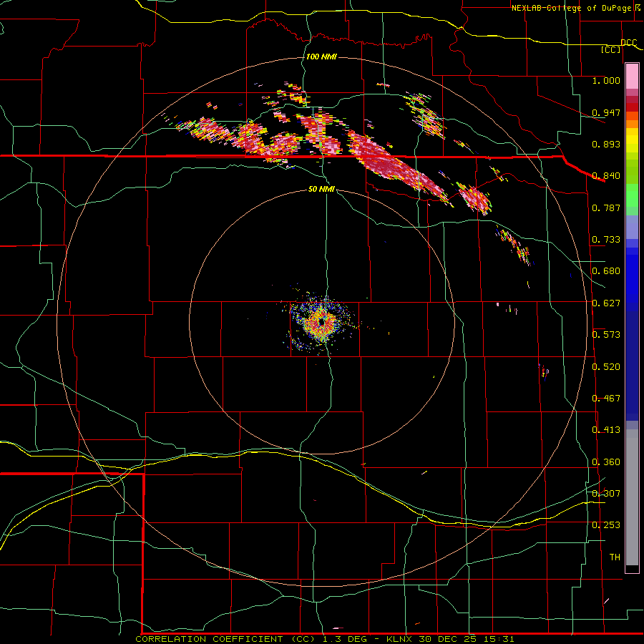The width and height of the screenshot is (644, 644).
Task: Select the 100 NMI range ring label
Action: point(321,57)
